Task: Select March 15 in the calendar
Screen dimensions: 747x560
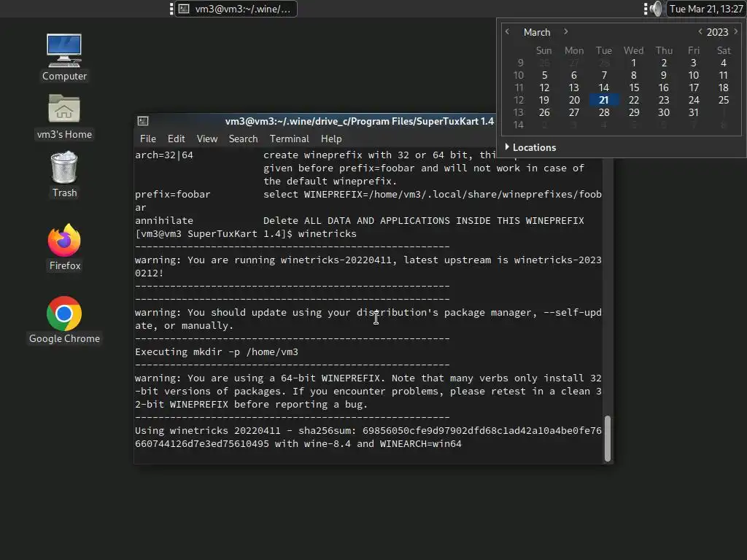Action: (x=634, y=87)
